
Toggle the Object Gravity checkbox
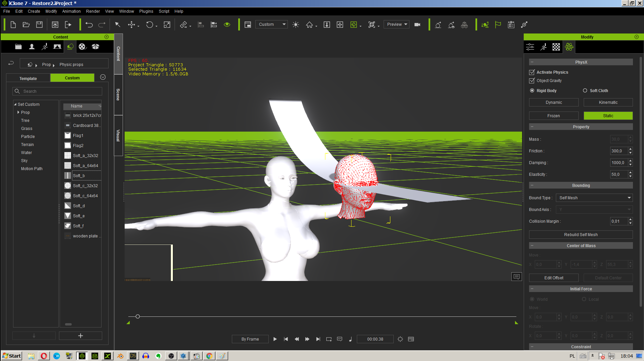(x=532, y=80)
